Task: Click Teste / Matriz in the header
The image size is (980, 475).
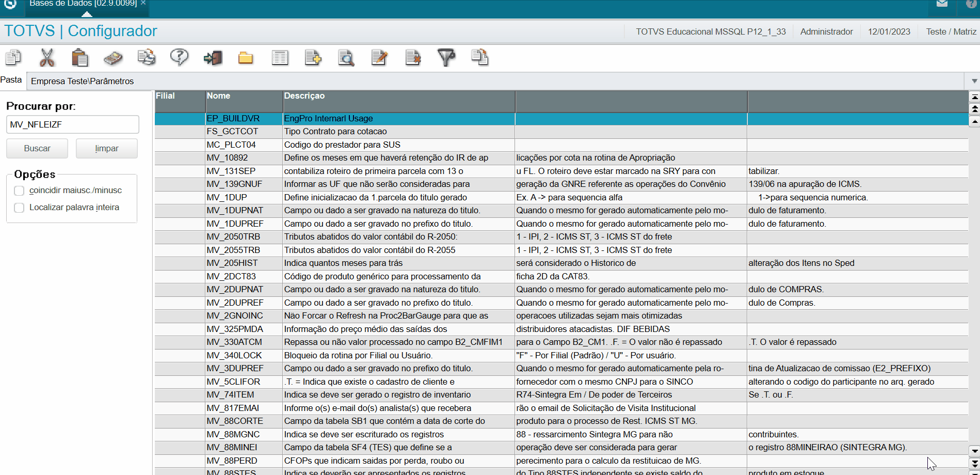Action: [x=951, y=31]
